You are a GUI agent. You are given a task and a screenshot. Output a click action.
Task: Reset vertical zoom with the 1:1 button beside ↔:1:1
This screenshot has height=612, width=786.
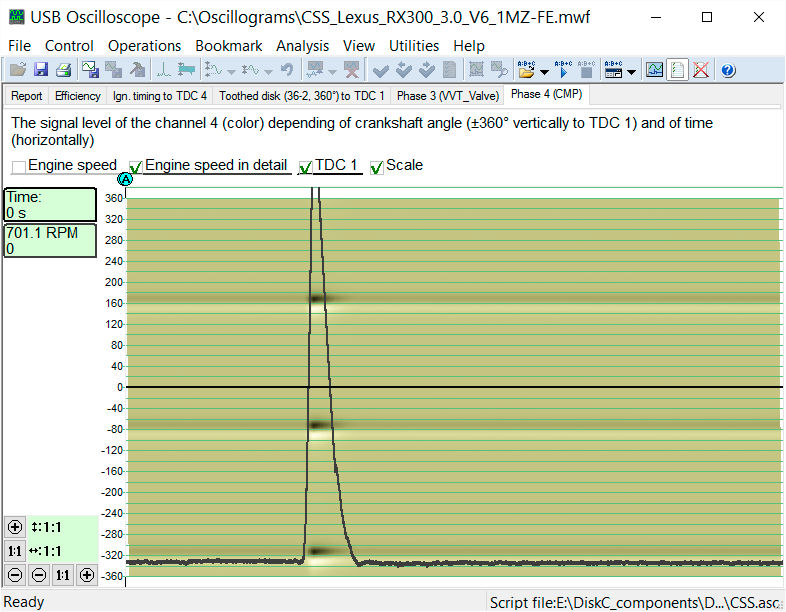pyautogui.click(x=15, y=551)
